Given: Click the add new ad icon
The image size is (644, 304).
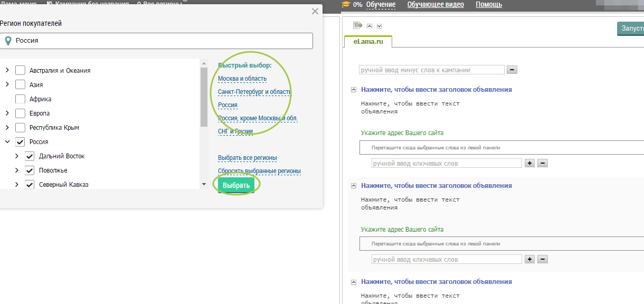Looking at the screenshot, I should click(357, 25).
